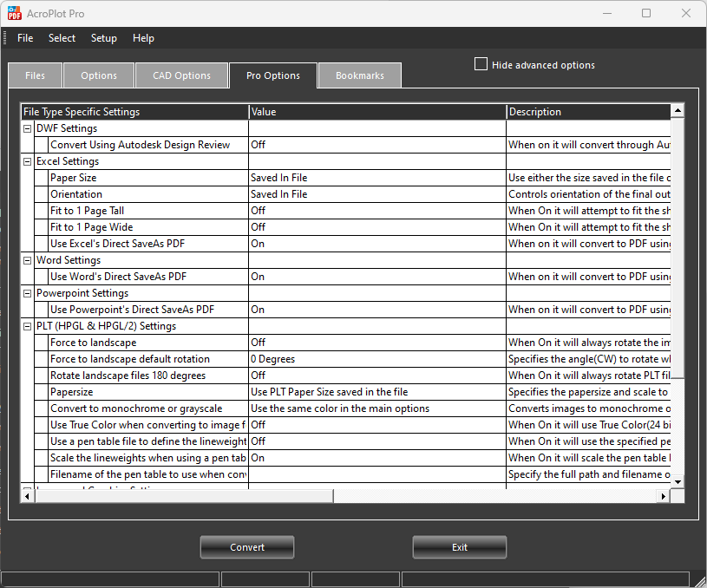Click the Convert button
Image resolution: width=707 pixels, height=588 pixels.
tap(247, 547)
